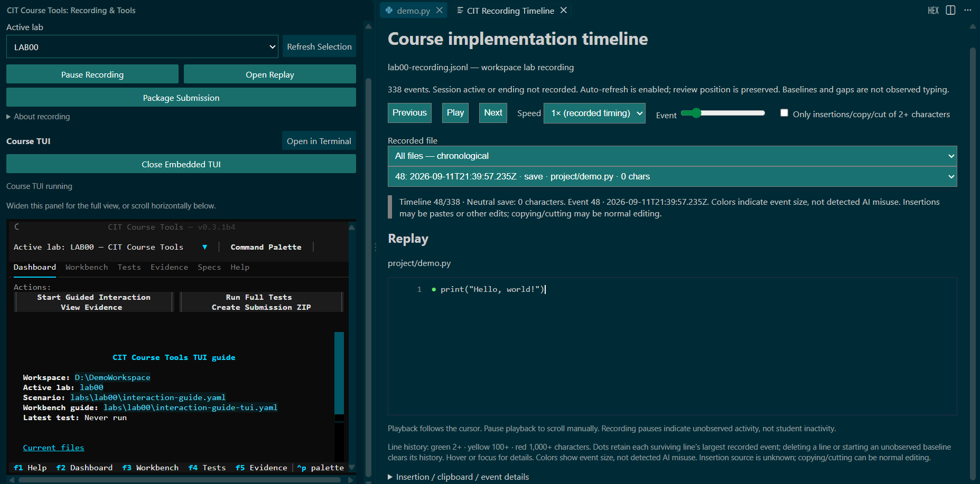
Task: Click the TUI guide vertical scrollbar
Action: click(x=339, y=373)
